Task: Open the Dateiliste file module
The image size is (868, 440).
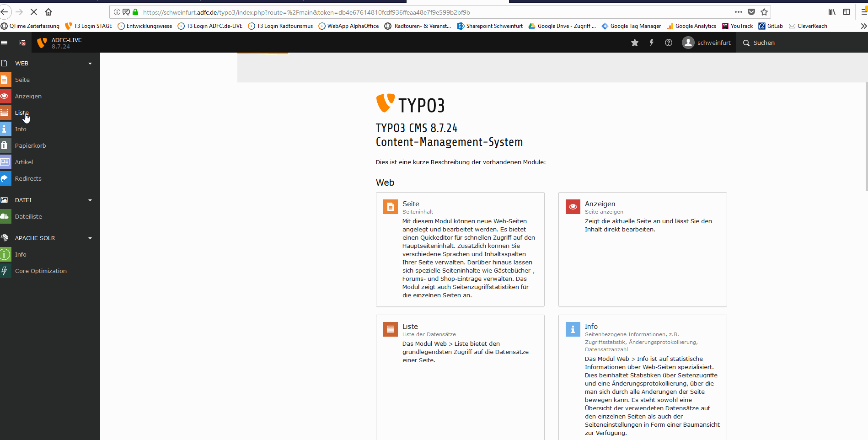Action: coord(28,216)
